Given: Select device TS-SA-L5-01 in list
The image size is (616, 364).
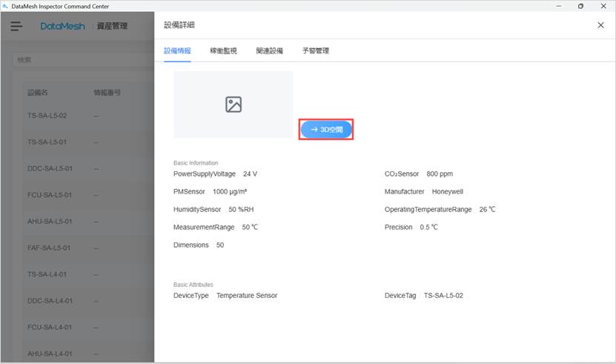Looking at the screenshot, I should click(47, 142).
